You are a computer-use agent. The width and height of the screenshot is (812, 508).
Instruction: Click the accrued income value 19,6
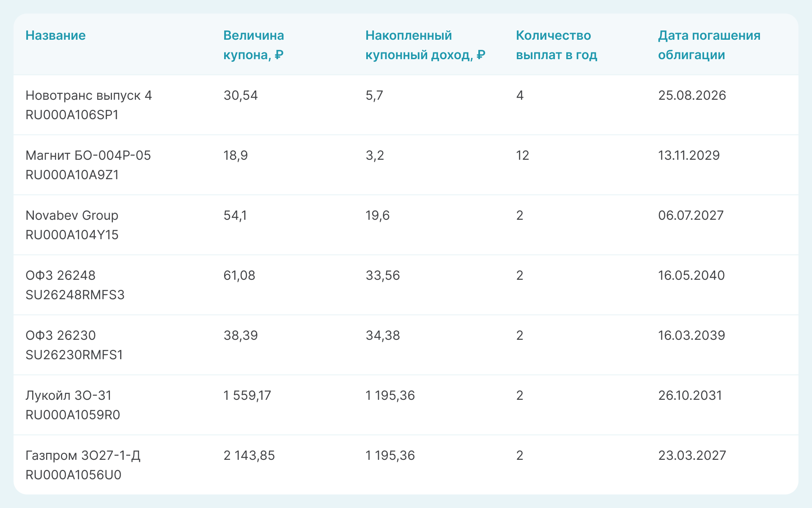(x=377, y=216)
